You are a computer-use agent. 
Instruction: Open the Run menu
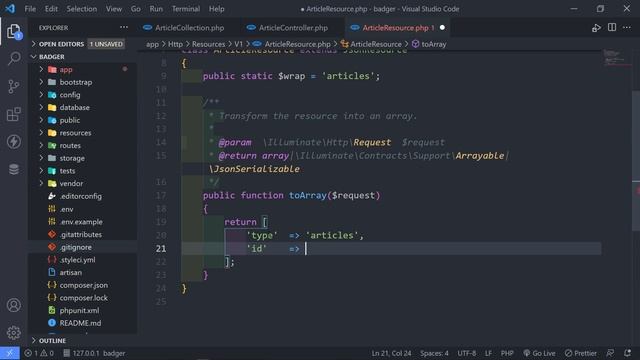(156, 9)
